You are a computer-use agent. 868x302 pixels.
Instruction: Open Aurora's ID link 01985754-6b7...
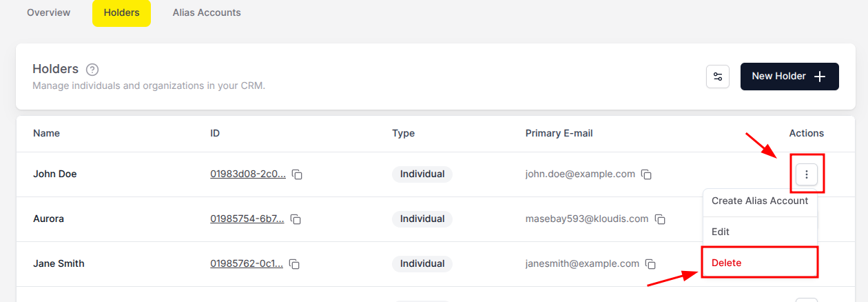point(247,219)
